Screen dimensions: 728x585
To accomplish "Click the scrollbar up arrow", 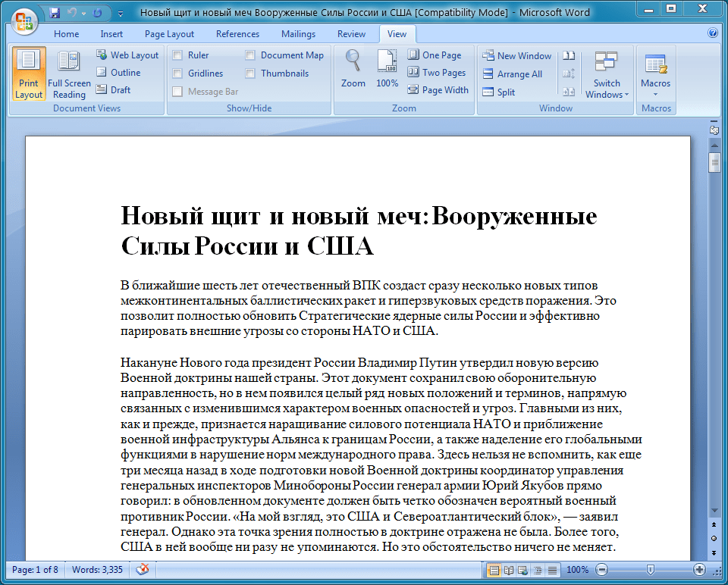I will point(714,145).
